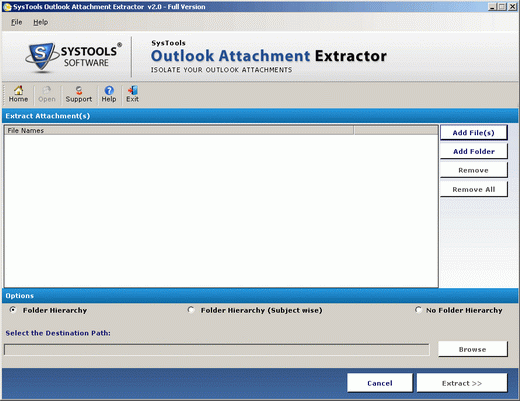Close the Attachment Extractor window
Image resolution: width=520 pixels, height=401 pixels.
click(x=512, y=7)
